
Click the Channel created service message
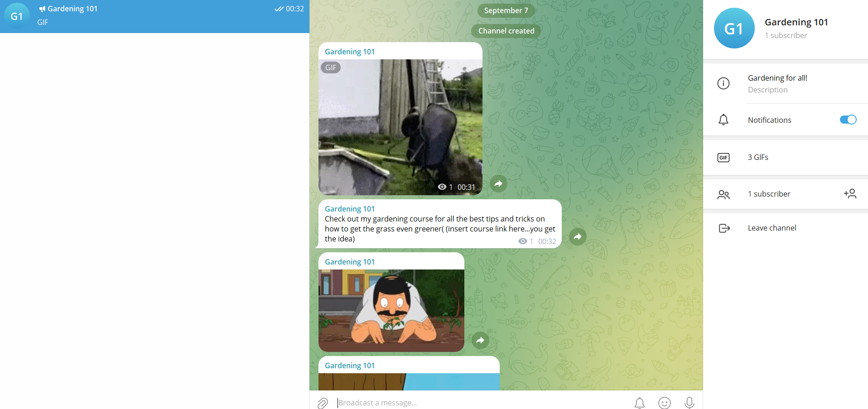coord(506,31)
